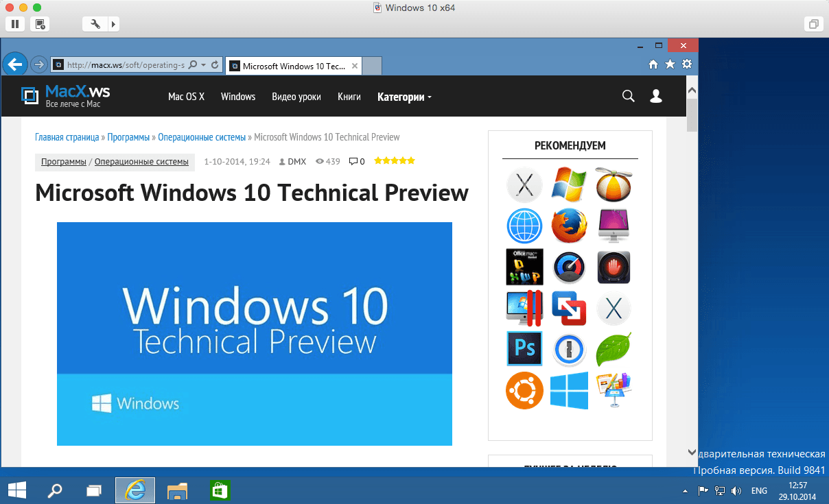Click the MacX.ws site logo
This screenshot has width=829, height=504.
tap(65, 96)
